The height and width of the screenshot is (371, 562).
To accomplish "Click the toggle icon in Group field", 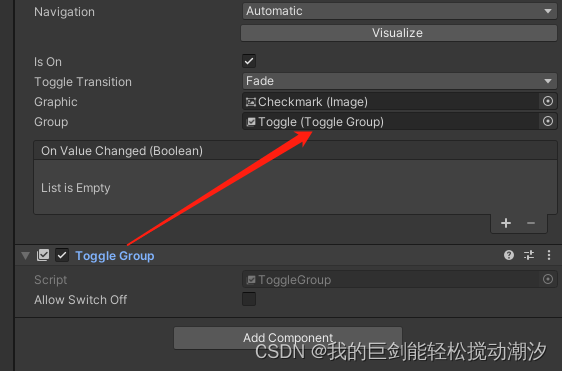I will [x=251, y=122].
